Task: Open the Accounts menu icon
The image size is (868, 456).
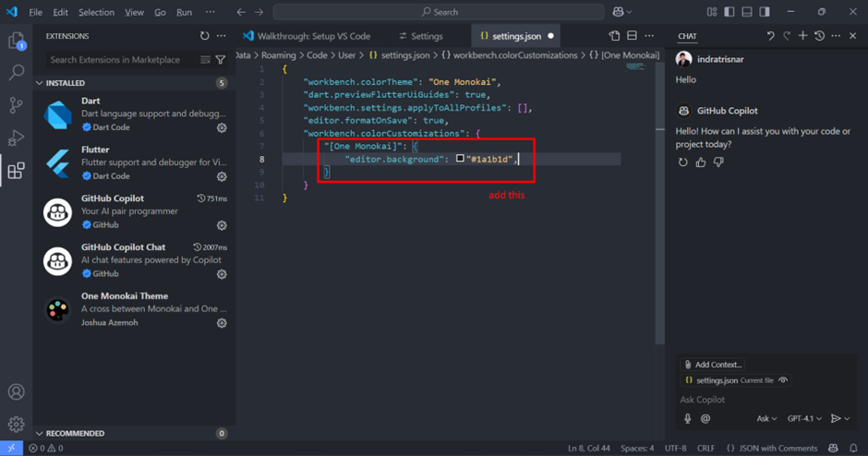Action: coord(16,391)
